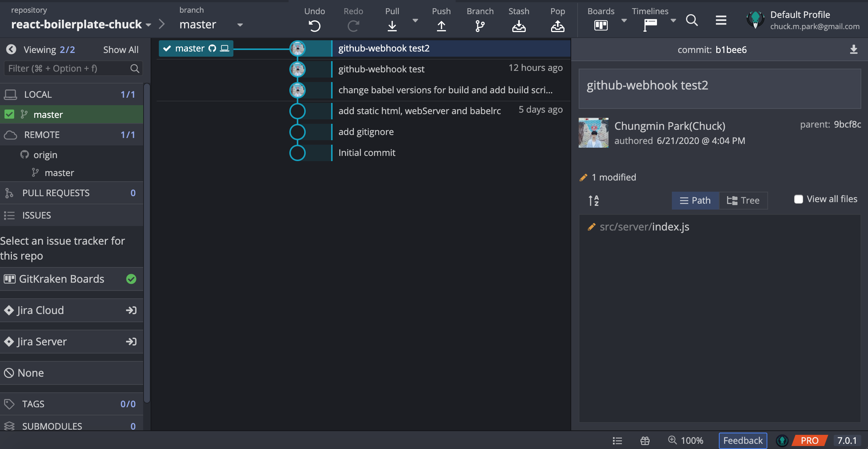868x449 pixels.
Task: Toggle the View all files checkbox
Action: 798,199
